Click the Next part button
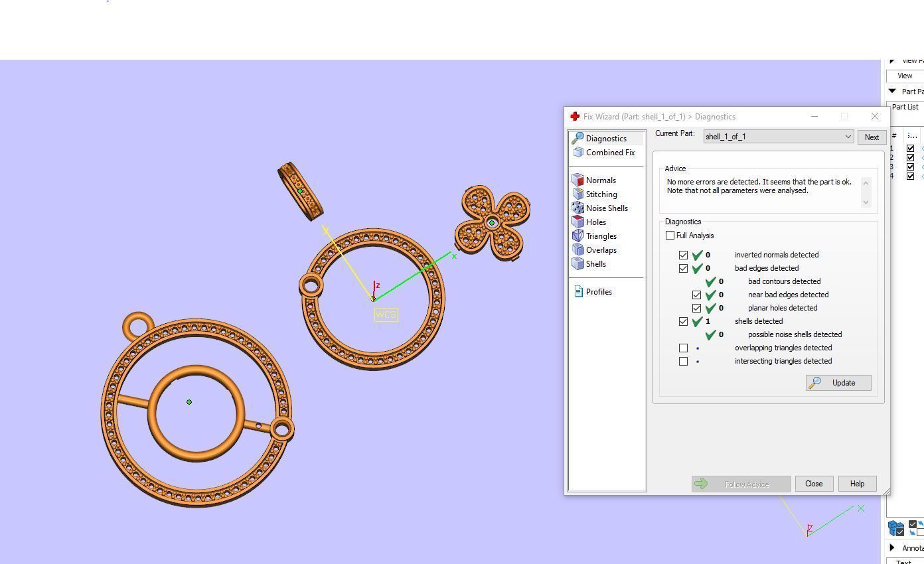The width and height of the screenshot is (924, 564). click(x=872, y=137)
